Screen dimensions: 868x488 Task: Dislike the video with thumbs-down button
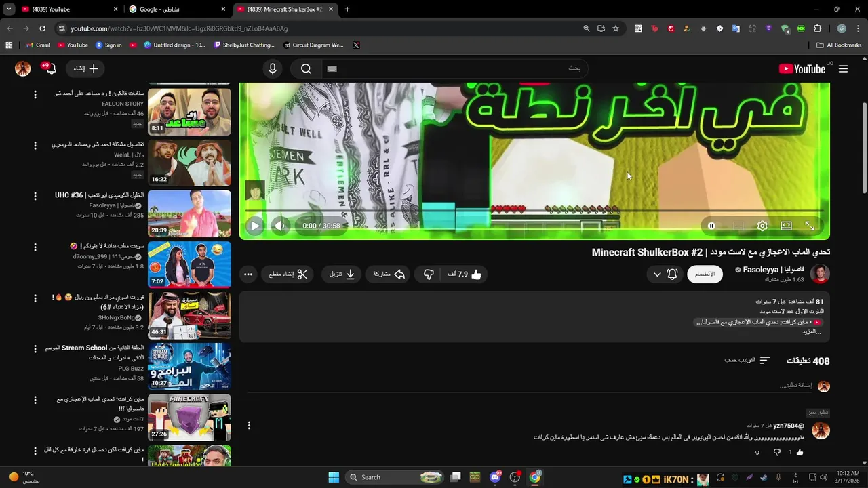click(x=429, y=274)
